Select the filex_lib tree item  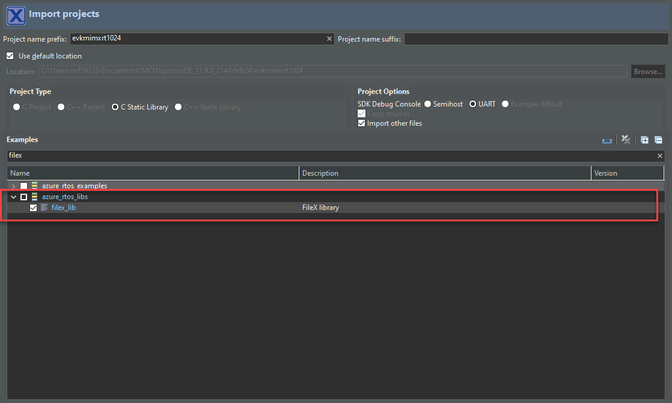tap(63, 208)
